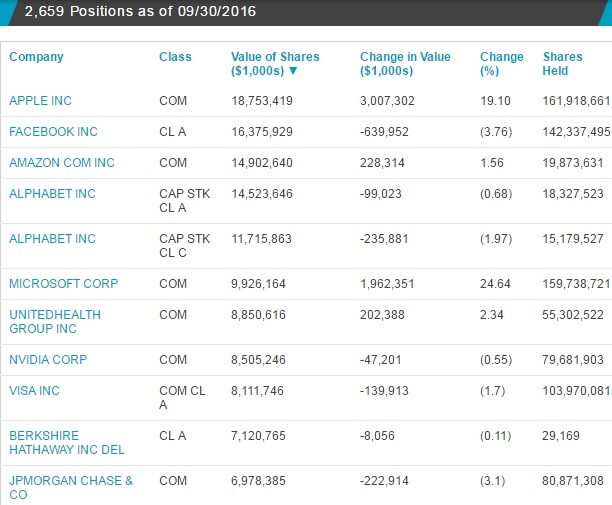Open JPMORGAN CHASE & CO link

[x=71, y=487]
